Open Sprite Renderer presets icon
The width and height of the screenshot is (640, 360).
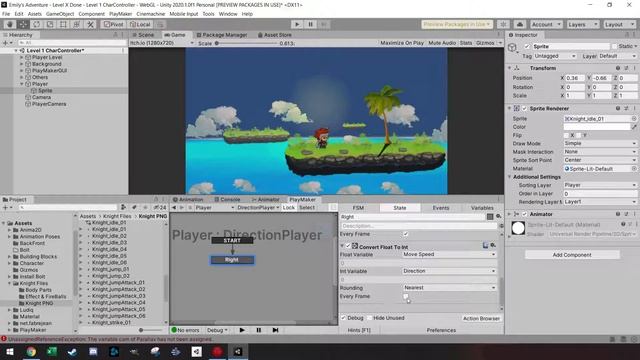[x=626, y=109]
